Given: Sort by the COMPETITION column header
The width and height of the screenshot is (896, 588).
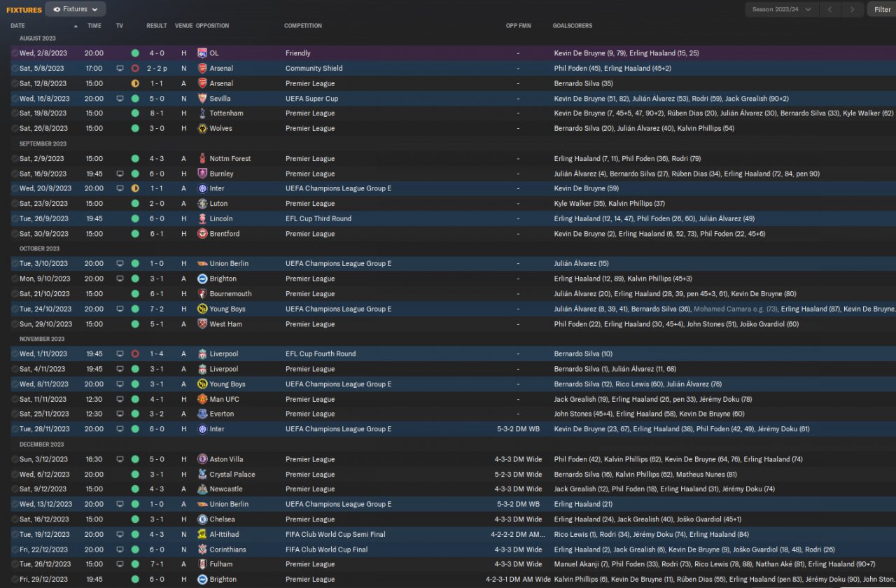Looking at the screenshot, I should pyautogui.click(x=303, y=26).
